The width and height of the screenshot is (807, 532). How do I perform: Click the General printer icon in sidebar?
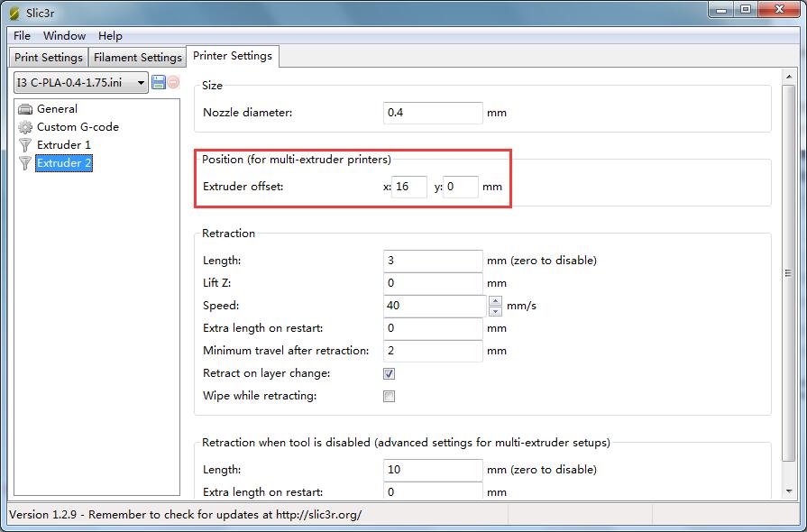click(25, 109)
